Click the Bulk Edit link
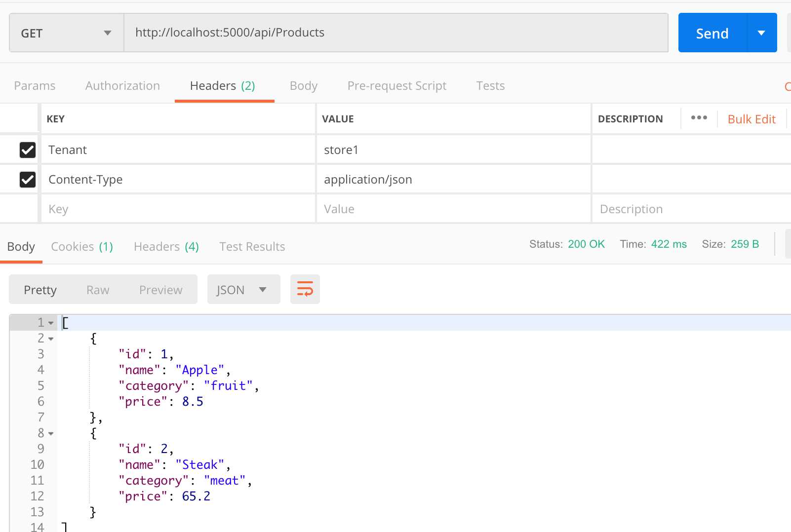 751,119
